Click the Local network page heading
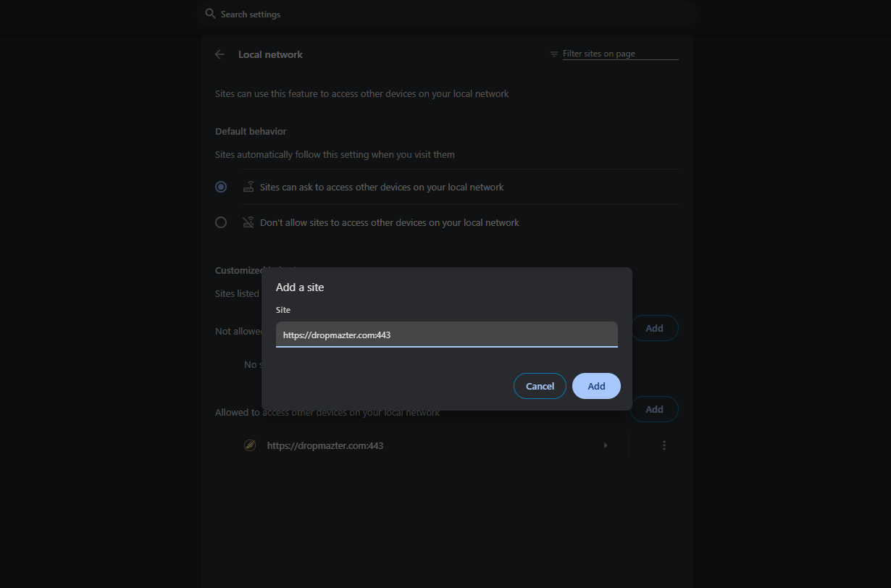This screenshot has width=891, height=588. click(270, 54)
